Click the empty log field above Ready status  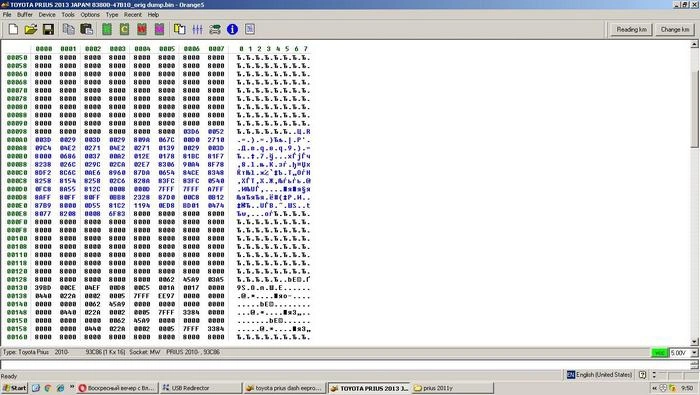(x=345, y=365)
